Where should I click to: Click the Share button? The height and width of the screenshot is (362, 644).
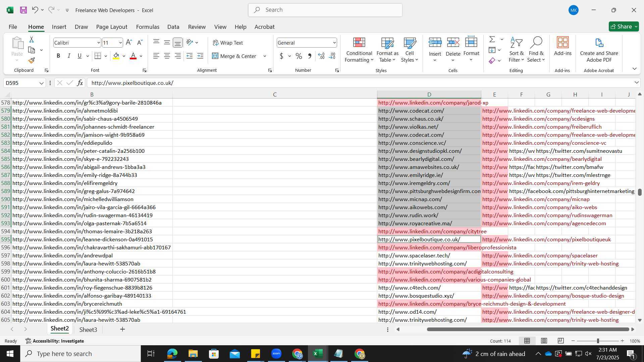624,26
